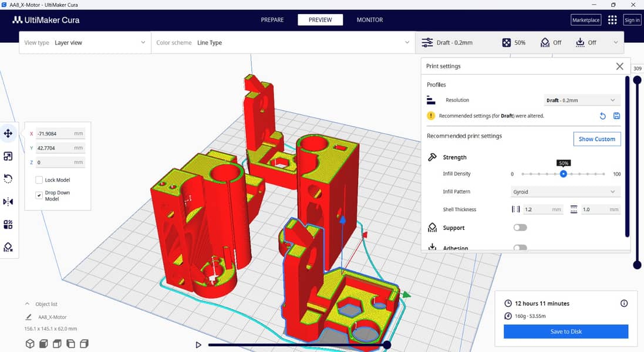Viewport: 644px width, 352px height.
Task: Select AA8_X-Motor in the object list
Action: point(52,317)
